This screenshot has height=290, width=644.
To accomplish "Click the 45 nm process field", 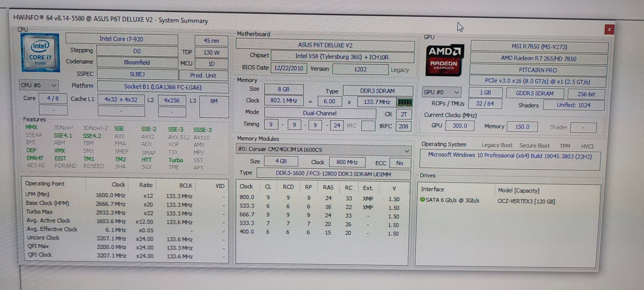I will [x=211, y=41].
